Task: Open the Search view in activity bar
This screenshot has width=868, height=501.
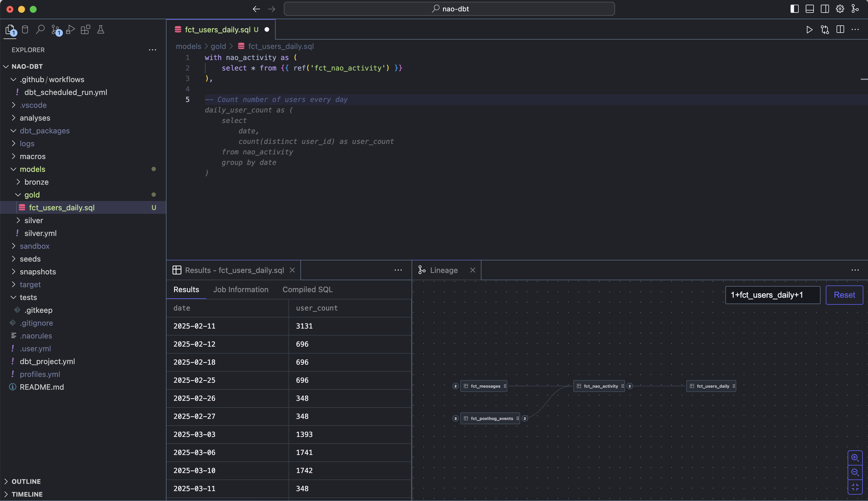Action: click(40, 30)
